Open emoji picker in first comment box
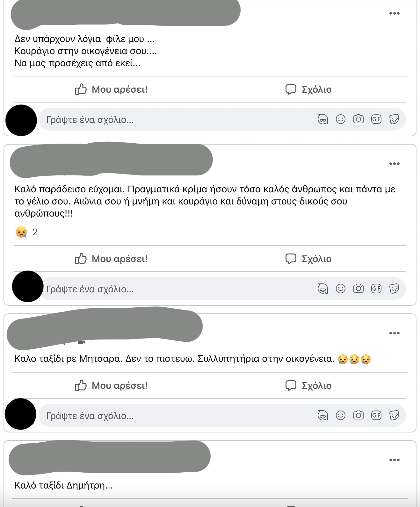The image size is (420, 507). (341, 119)
